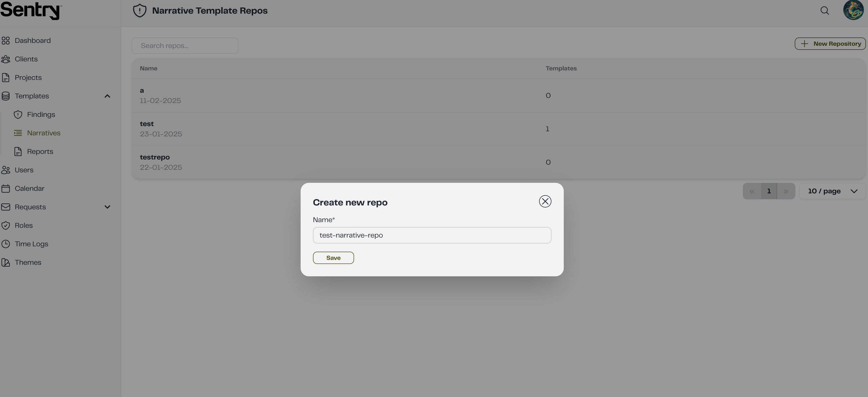This screenshot has width=868, height=397.
Task: Click the Clients people icon
Action: pos(5,59)
